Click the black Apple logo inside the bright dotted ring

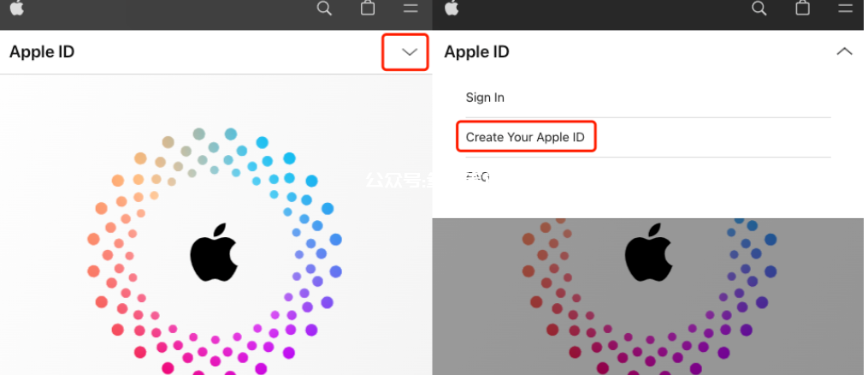click(x=214, y=253)
